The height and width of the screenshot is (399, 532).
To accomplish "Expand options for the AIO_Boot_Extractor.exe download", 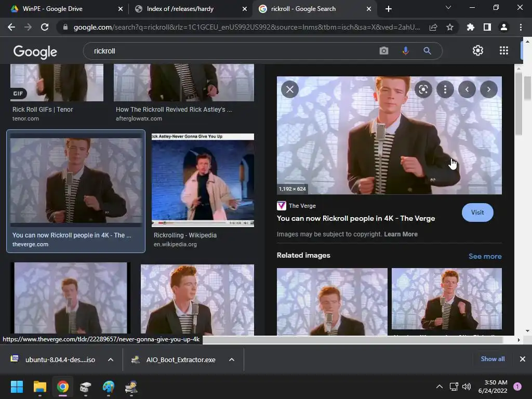I will tap(232, 360).
